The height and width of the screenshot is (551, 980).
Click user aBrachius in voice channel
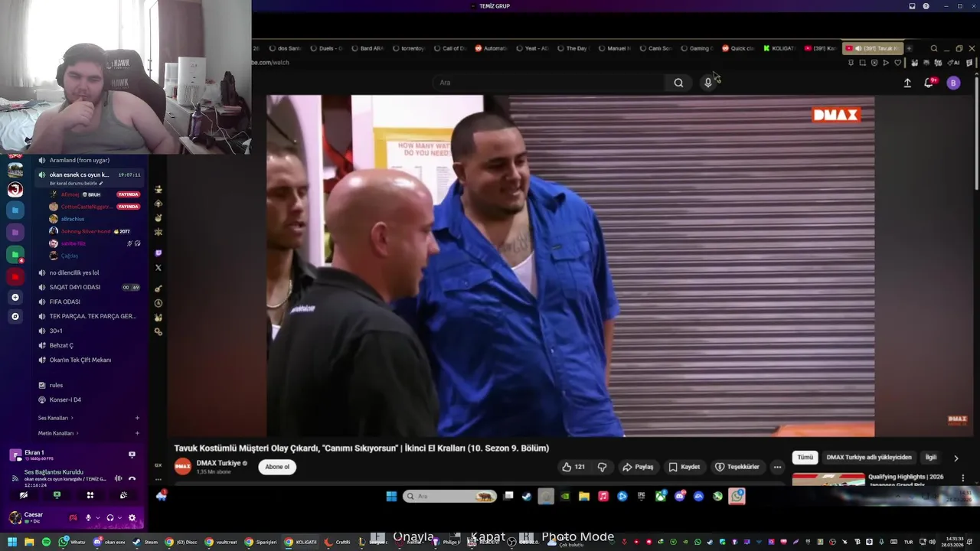[x=73, y=219]
